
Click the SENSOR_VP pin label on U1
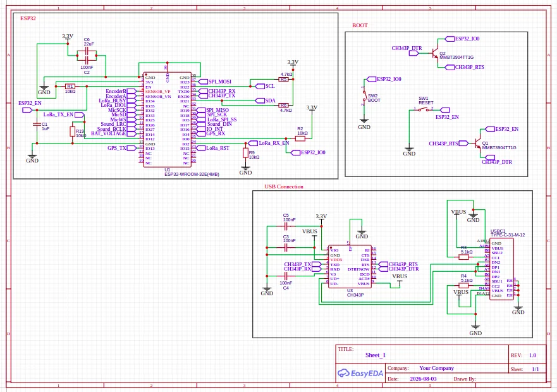(x=157, y=91)
